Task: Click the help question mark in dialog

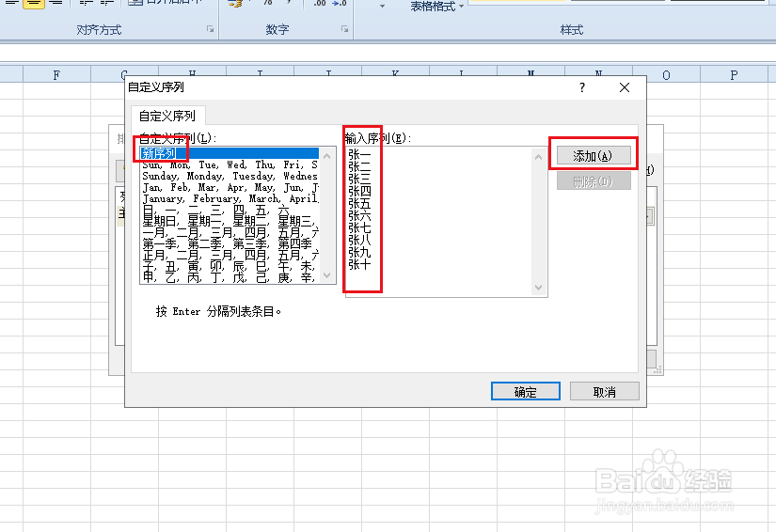Action: (x=582, y=87)
